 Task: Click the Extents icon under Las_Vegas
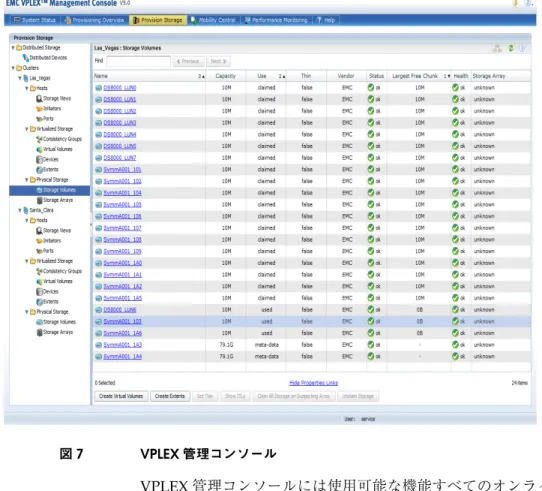[x=39, y=170]
